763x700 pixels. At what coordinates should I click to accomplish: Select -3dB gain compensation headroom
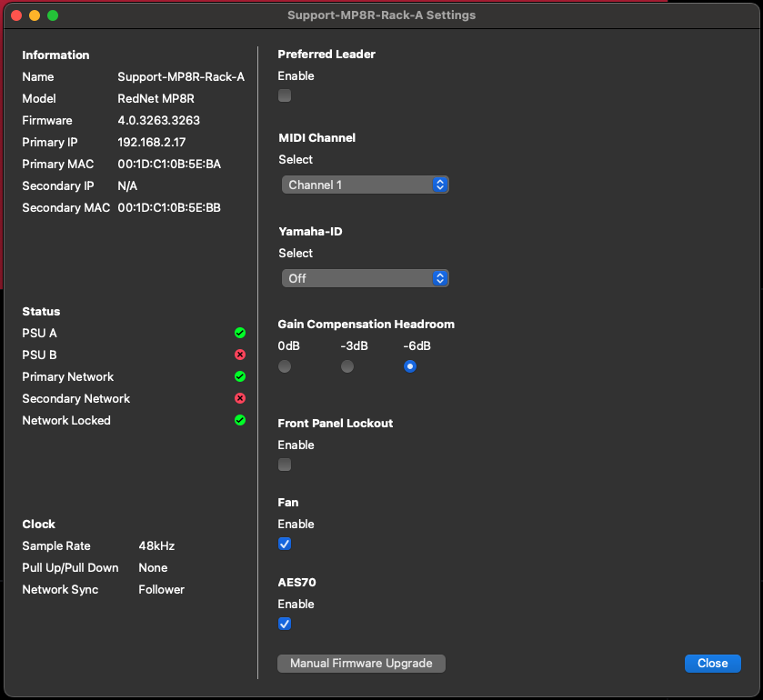pyautogui.click(x=347, y=366)
